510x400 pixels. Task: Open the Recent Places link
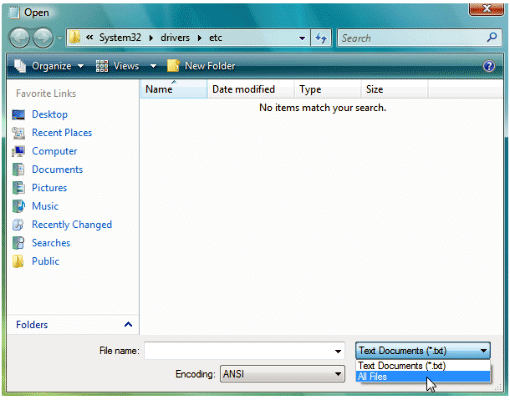[x=62, y=133]
